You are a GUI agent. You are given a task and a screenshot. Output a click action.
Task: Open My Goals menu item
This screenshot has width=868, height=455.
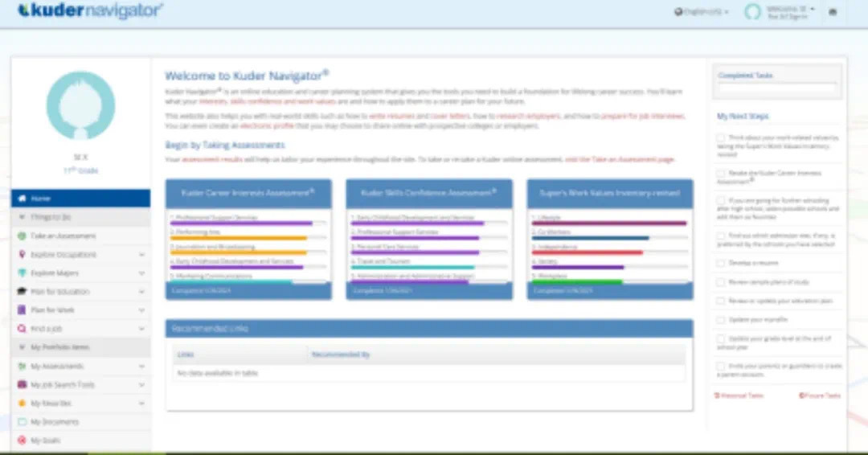pyautogui.click(x=81, y=441)
